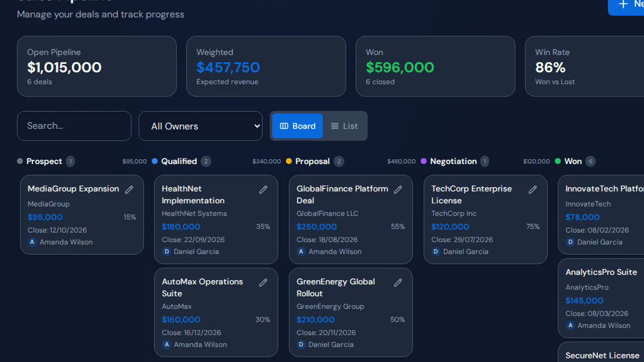644x362 pixels.
Task: Edit the AutoMax Operations Suite deal
Action: (263, 282)
